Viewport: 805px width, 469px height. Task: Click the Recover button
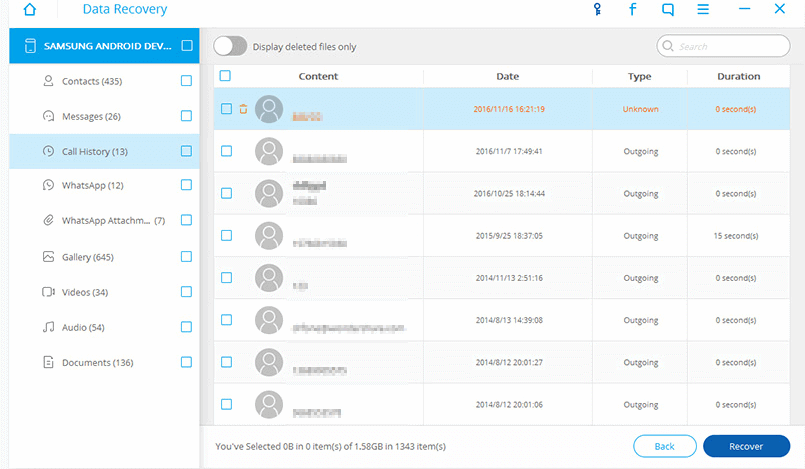pos(746,446)
